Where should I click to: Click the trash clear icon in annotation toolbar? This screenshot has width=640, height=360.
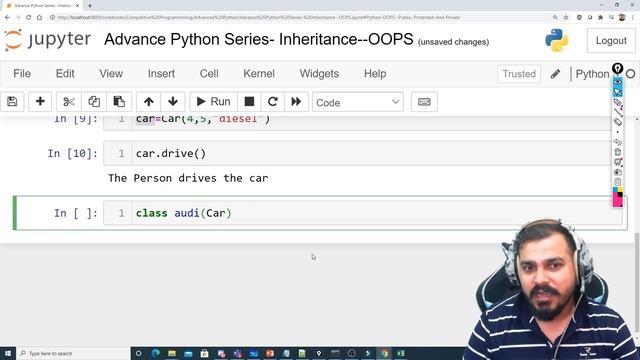tap(618, 152)
